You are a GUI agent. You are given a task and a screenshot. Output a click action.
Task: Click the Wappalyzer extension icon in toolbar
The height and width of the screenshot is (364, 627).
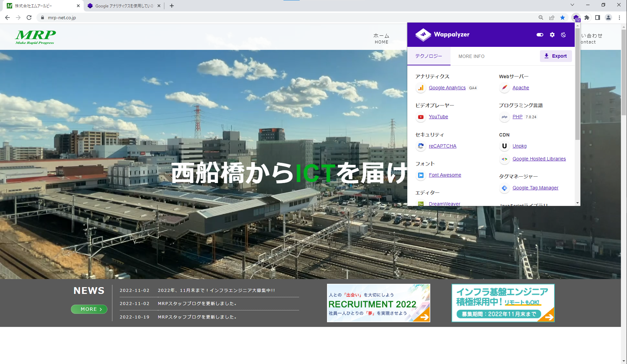pos(576,18)
